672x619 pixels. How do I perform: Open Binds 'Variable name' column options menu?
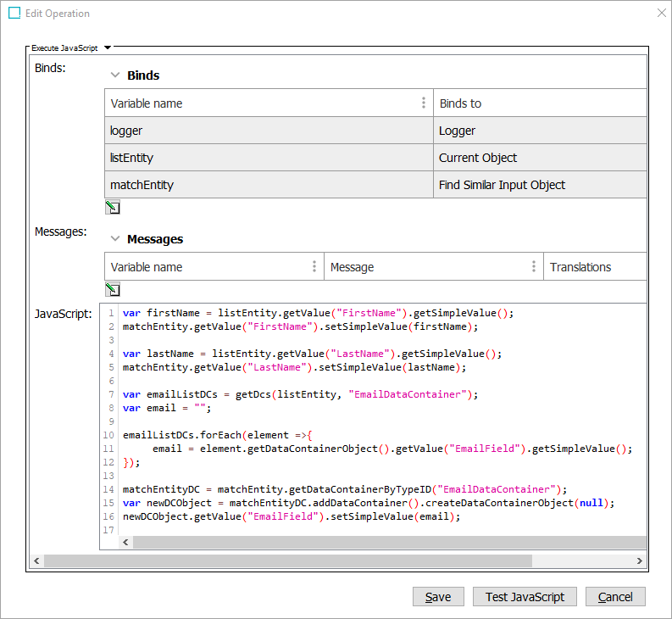424,103
